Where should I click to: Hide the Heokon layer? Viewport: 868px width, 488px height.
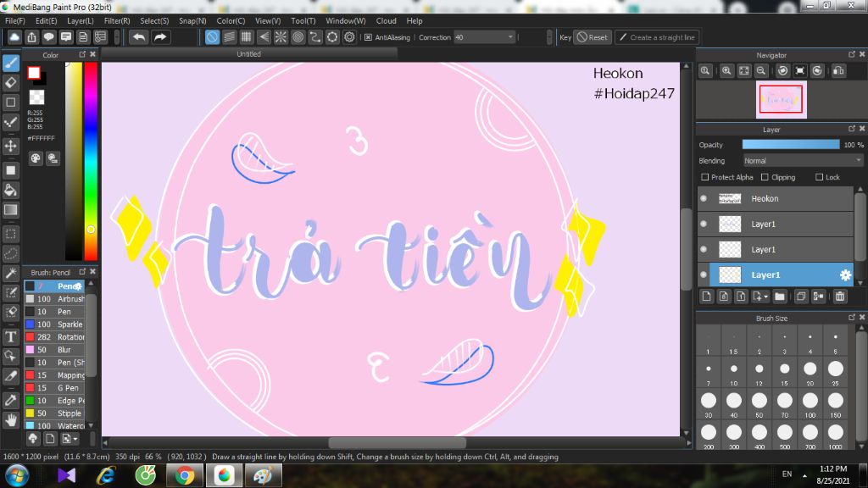click(x=704, y=198)
